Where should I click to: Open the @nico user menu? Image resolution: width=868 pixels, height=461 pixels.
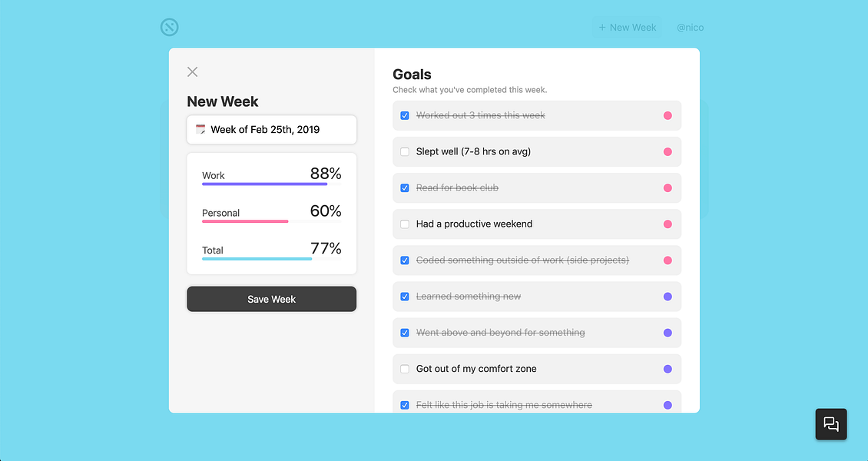(691, 27)
